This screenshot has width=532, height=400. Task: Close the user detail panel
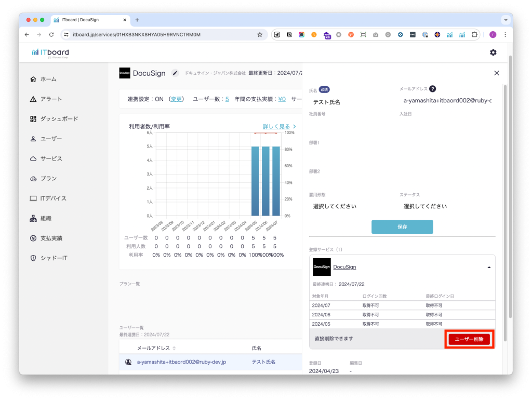(496, 73)
